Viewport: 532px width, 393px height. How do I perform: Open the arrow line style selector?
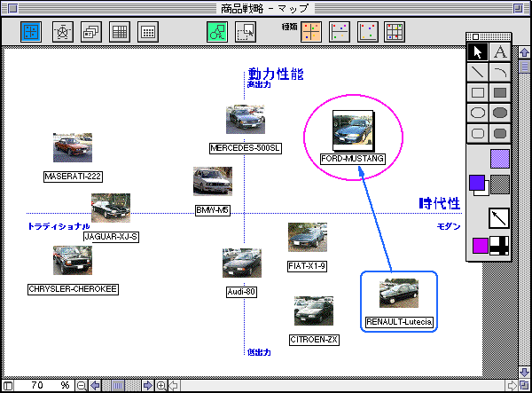[499, 218]
